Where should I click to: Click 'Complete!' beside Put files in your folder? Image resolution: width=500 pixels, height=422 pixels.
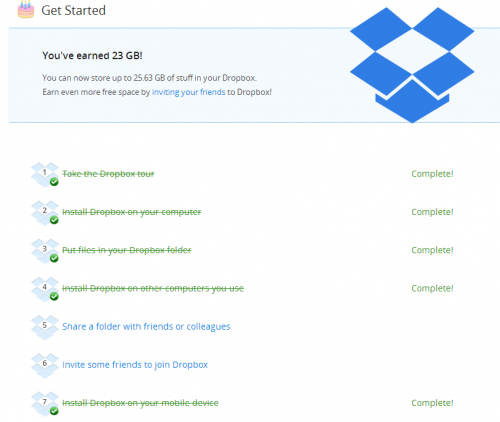click(432, 250)
